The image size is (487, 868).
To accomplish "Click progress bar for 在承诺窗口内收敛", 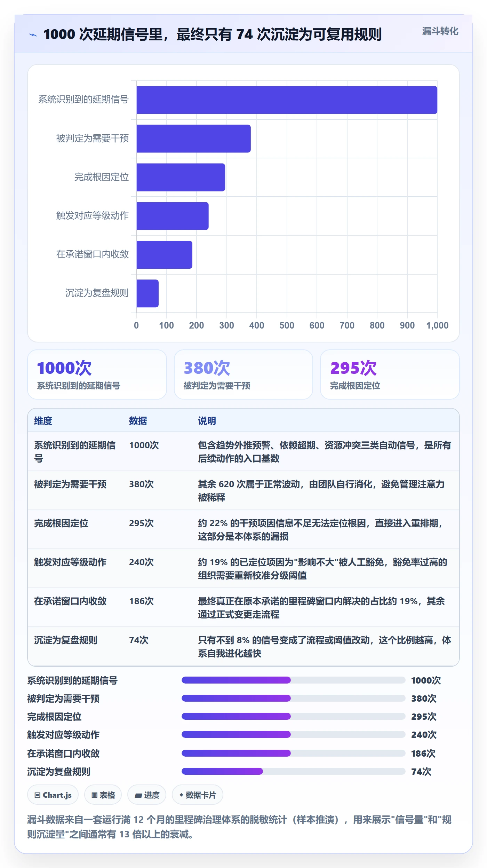I will point(293,753).
